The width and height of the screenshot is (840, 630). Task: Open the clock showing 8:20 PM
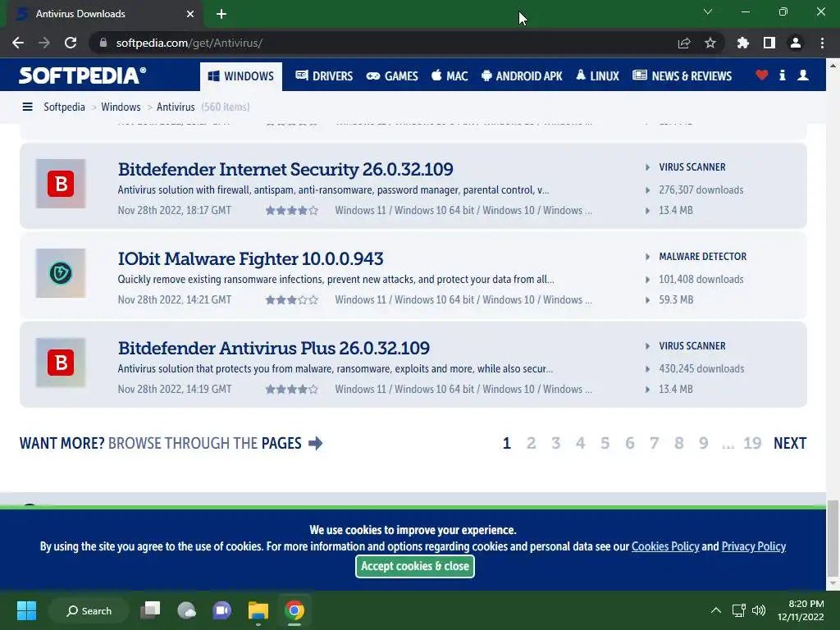(x=801, y=610)
